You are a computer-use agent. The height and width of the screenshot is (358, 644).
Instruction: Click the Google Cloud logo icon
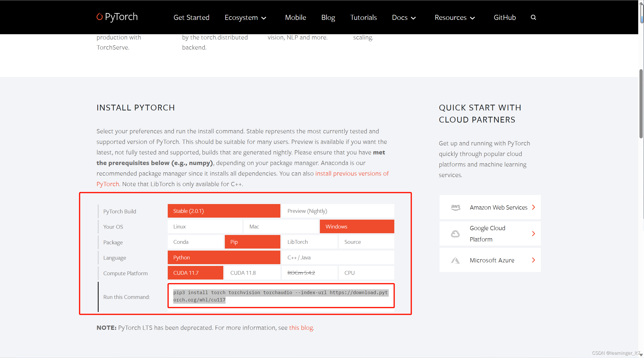click(455, 234)
